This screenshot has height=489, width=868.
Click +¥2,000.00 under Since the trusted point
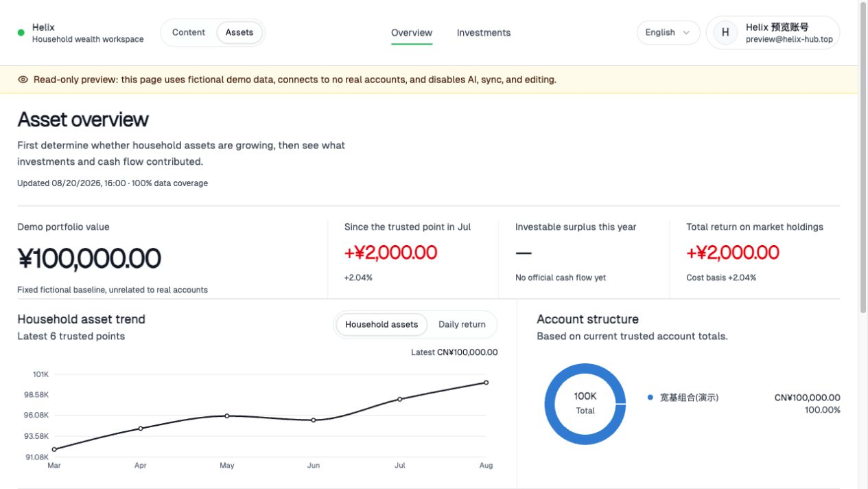coord(390,253)
